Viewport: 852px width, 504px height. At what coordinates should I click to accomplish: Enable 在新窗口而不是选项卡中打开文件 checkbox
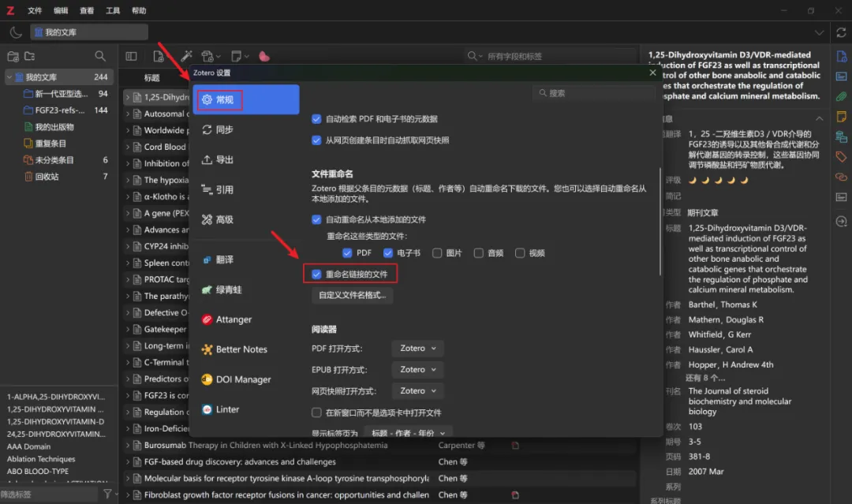[316, 413]
